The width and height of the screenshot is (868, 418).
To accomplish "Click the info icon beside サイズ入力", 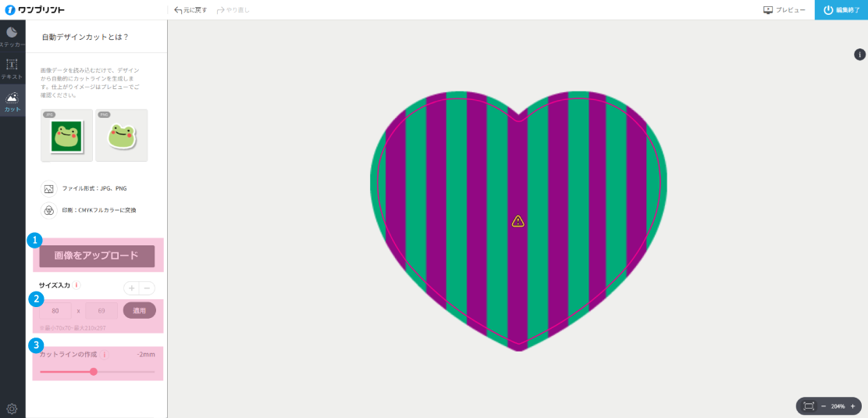I will click(76, 285).
